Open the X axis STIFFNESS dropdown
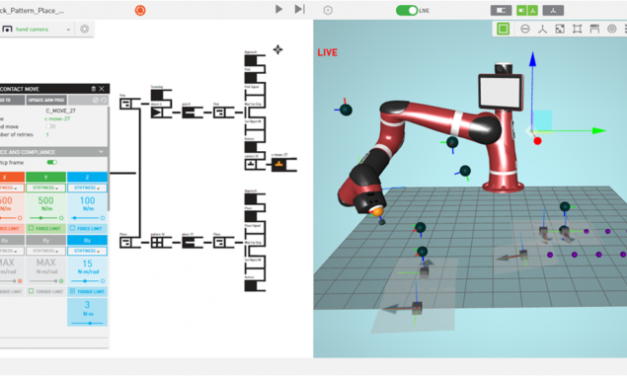Screen dimensions: 627x376 pos(12,188)
